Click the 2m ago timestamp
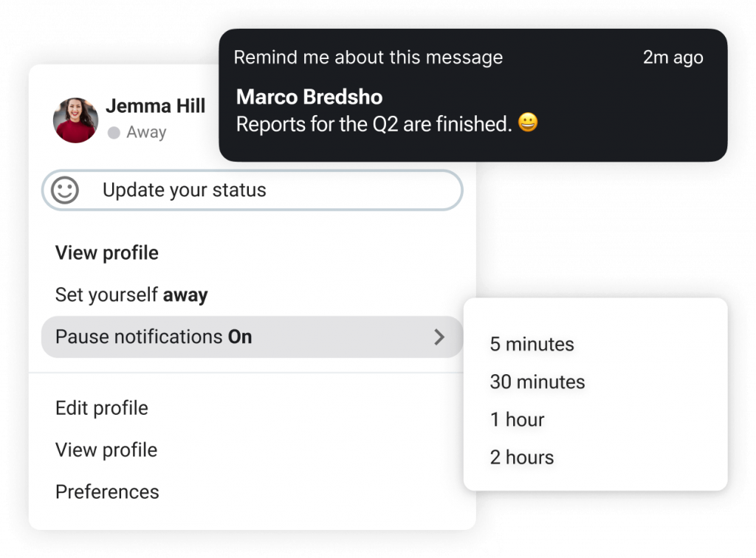756x558 pixels. click(x=673, y=58)
